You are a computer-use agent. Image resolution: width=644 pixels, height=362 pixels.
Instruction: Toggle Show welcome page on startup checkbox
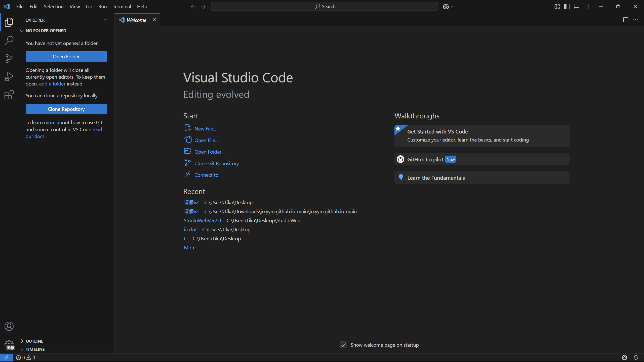point(343,345)
